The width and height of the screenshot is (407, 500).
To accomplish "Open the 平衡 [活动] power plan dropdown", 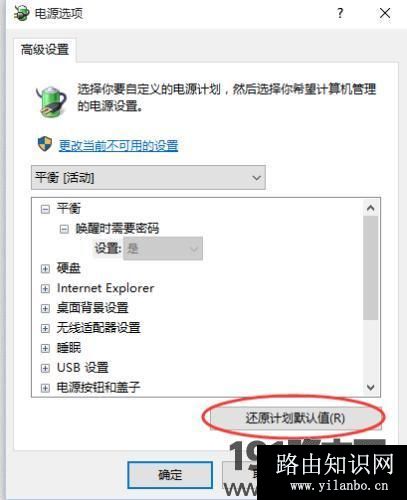I will tap(148, 177).
